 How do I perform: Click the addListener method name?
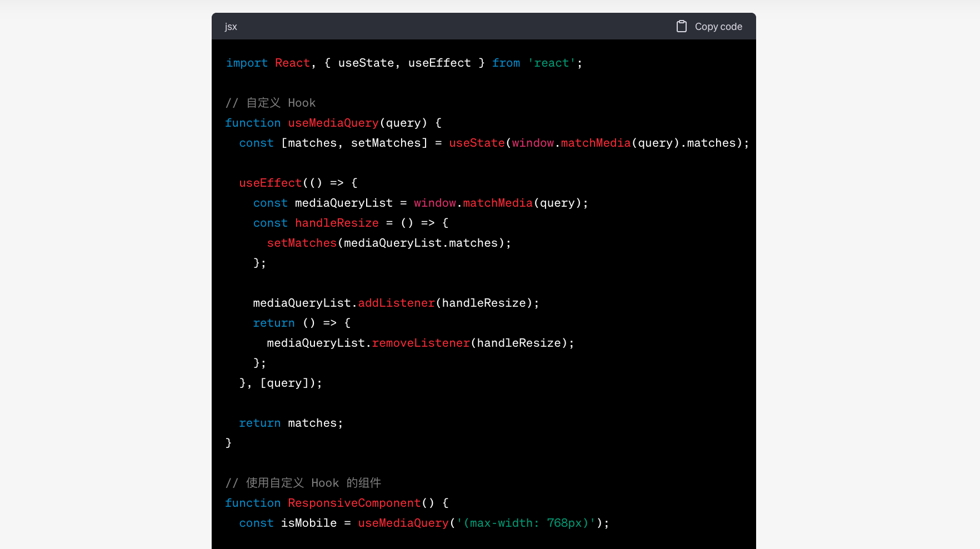tap(396, 303)
